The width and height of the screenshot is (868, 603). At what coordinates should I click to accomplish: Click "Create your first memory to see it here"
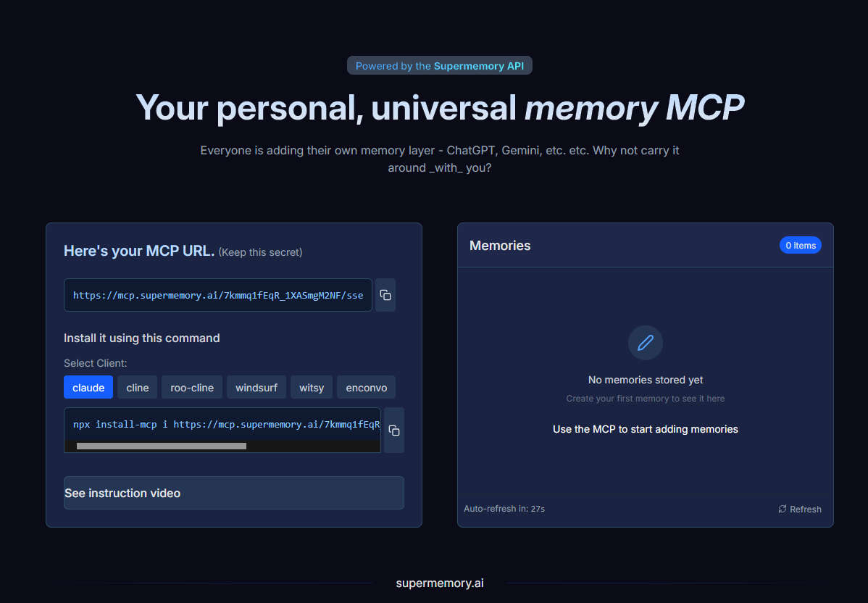point(646,399)
